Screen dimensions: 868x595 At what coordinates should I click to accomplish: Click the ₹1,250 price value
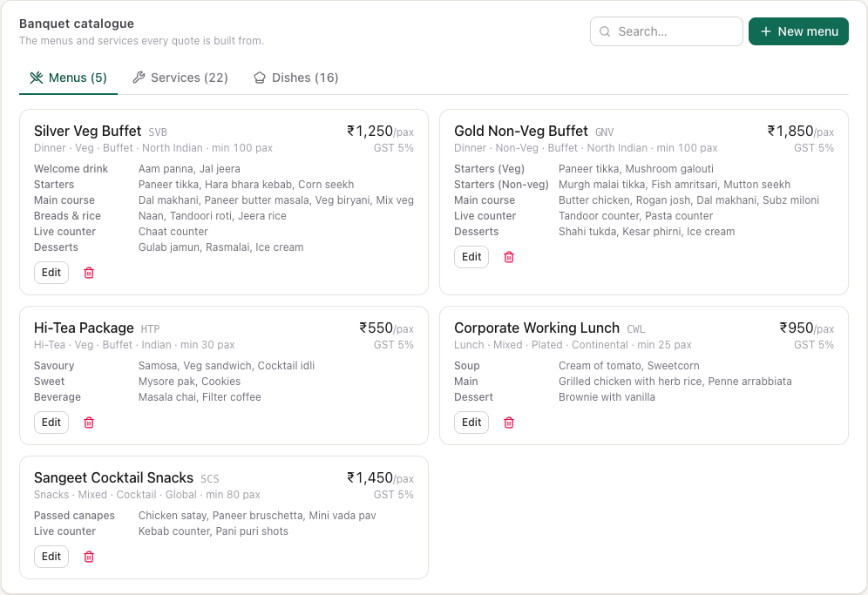tap(370, 132)
